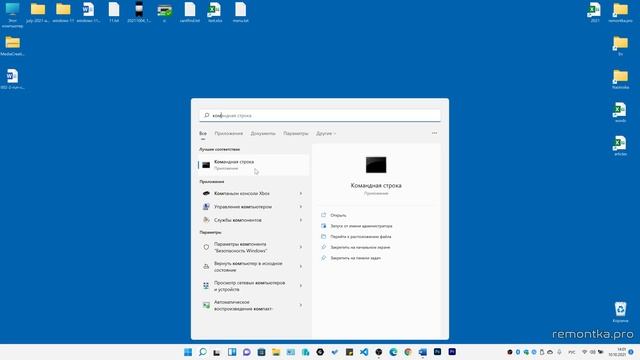
Task: Choose Перейти к расположению файла
Action: [361, 237]
